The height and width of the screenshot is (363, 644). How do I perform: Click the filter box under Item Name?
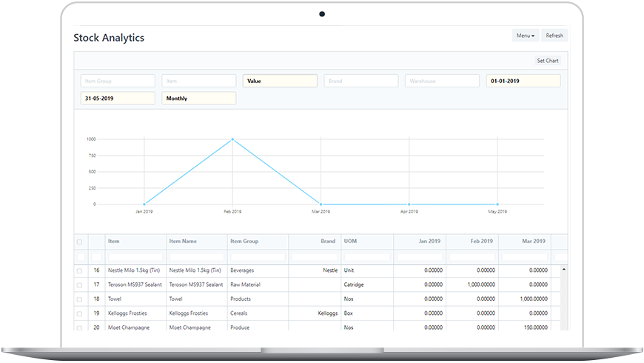tap(196, 257)
